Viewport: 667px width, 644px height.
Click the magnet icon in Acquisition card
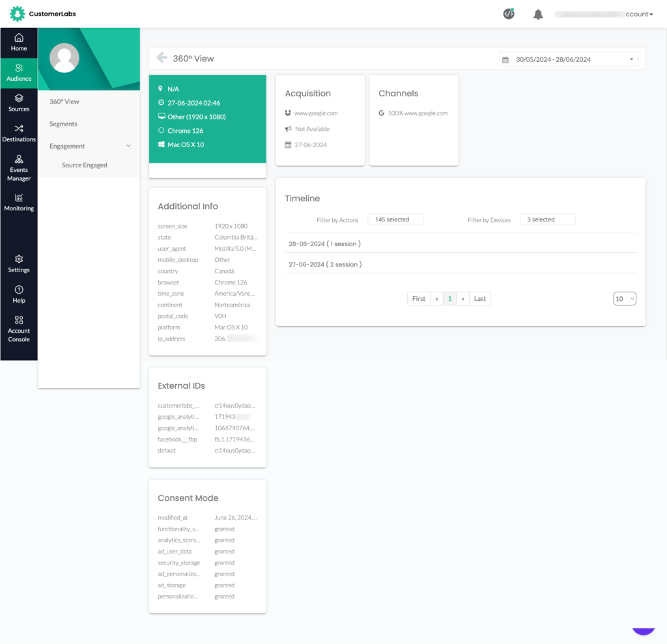pyautogui.click(x=288, y=113)
